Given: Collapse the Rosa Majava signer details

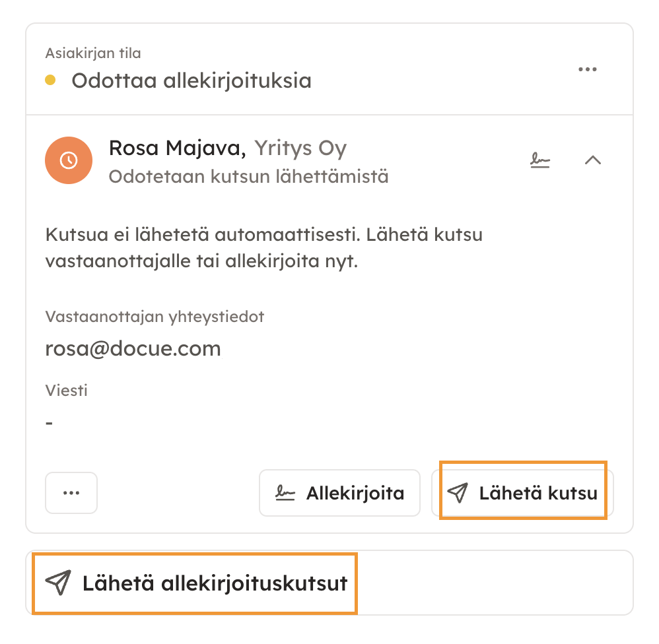Looking at the screenshot, I should 593,160.
